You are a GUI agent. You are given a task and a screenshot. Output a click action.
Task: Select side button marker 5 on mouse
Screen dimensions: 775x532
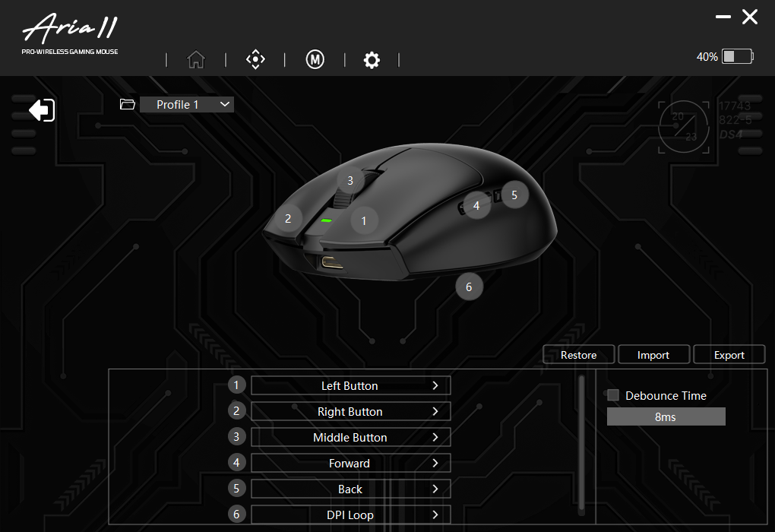pos(514,195)
